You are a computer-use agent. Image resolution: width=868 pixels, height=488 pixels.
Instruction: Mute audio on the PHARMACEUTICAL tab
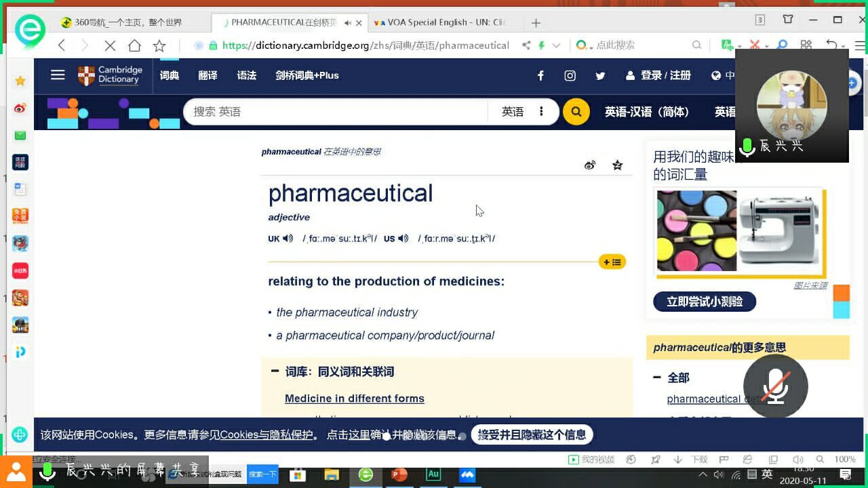click(x=347, y=22)
